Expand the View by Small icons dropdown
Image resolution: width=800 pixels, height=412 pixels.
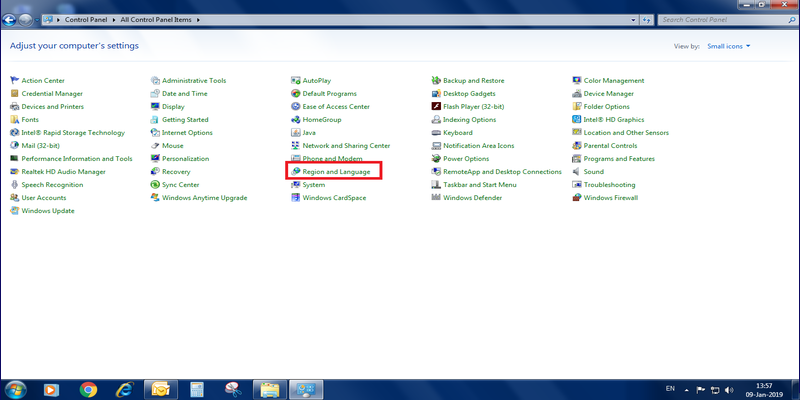coord(728,46)
